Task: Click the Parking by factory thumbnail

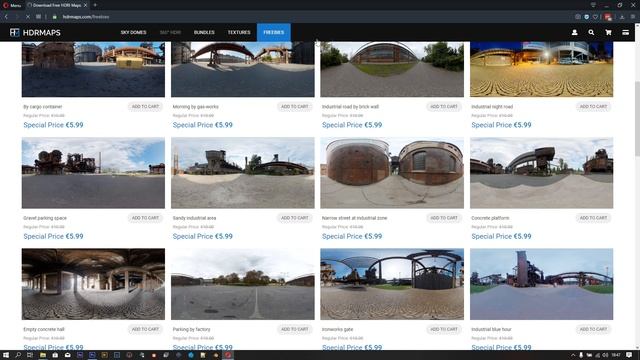Action: [243, 284]
